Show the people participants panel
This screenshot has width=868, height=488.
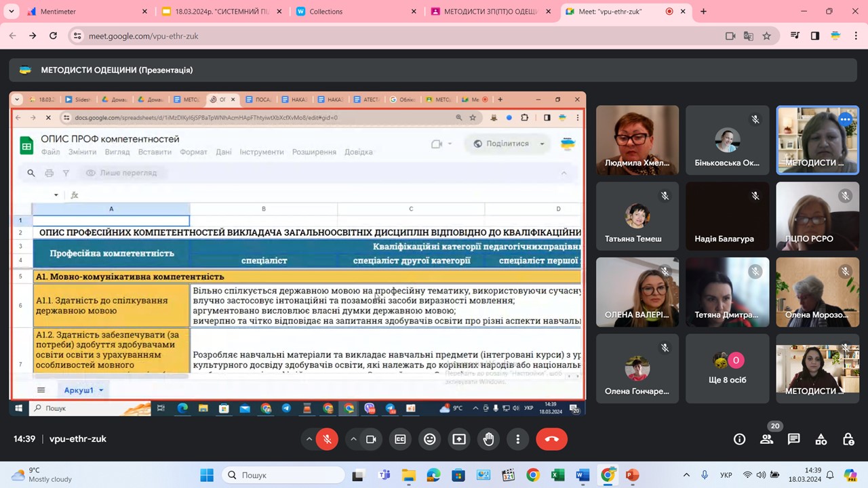pyautogui.click(x=766, y=439)
